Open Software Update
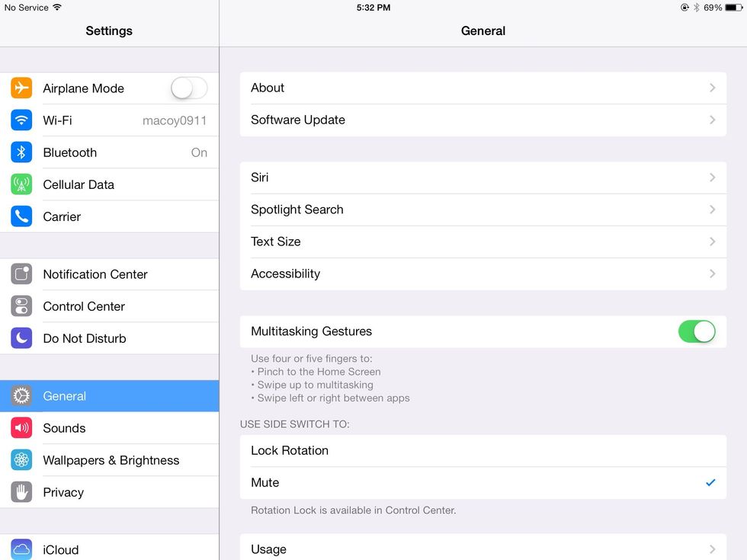This screenshot has height=560, width=747. tap(298, 120)
